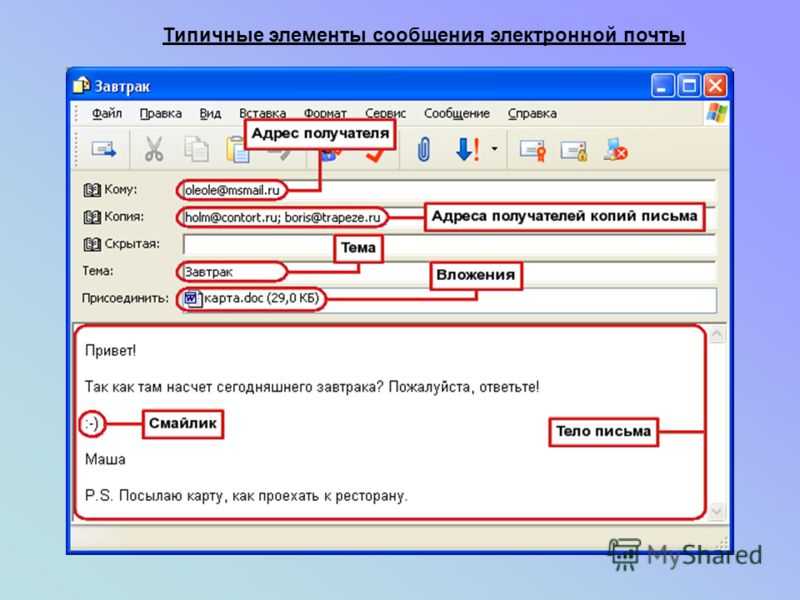This screenshot has height=600, width=800.
Task: Click the encrypt message icon
Action: 574,151
